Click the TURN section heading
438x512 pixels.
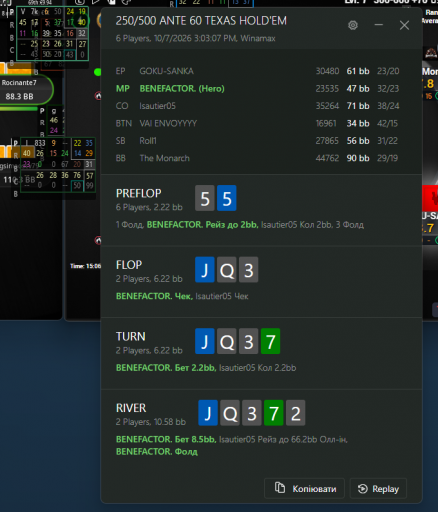click(131, 336)
